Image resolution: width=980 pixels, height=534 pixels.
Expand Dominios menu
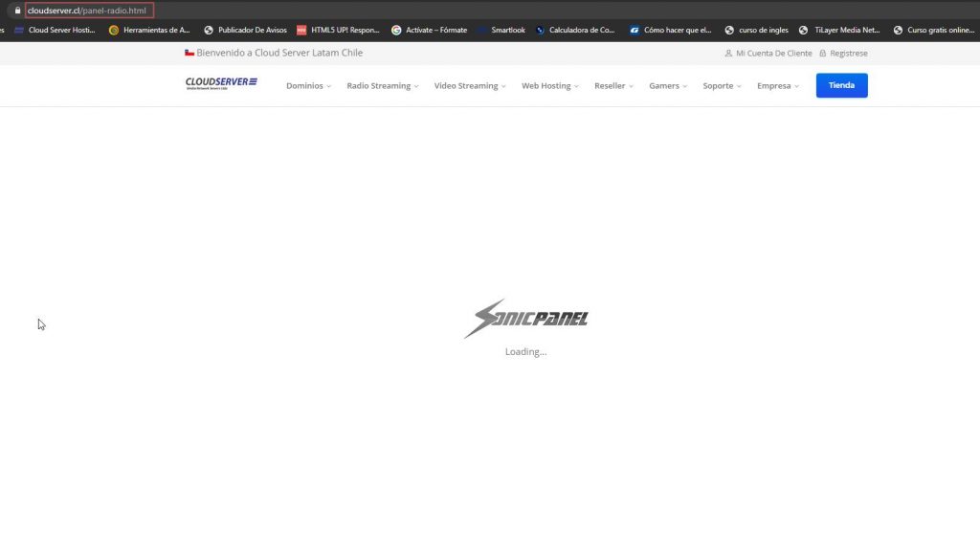click(309, 86)
